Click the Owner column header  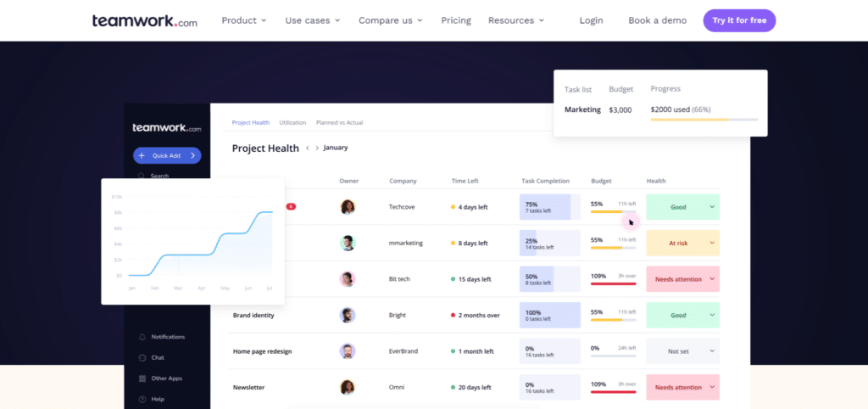(x=348, y=181)
